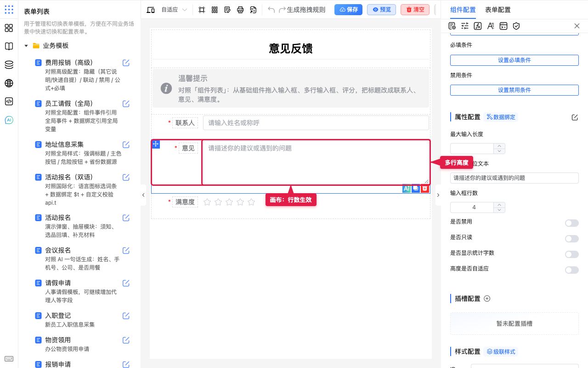This screenshot has width=588, height=368.
Task: Toggle the 是否禁用 switch
Action: tap(572, 223)
